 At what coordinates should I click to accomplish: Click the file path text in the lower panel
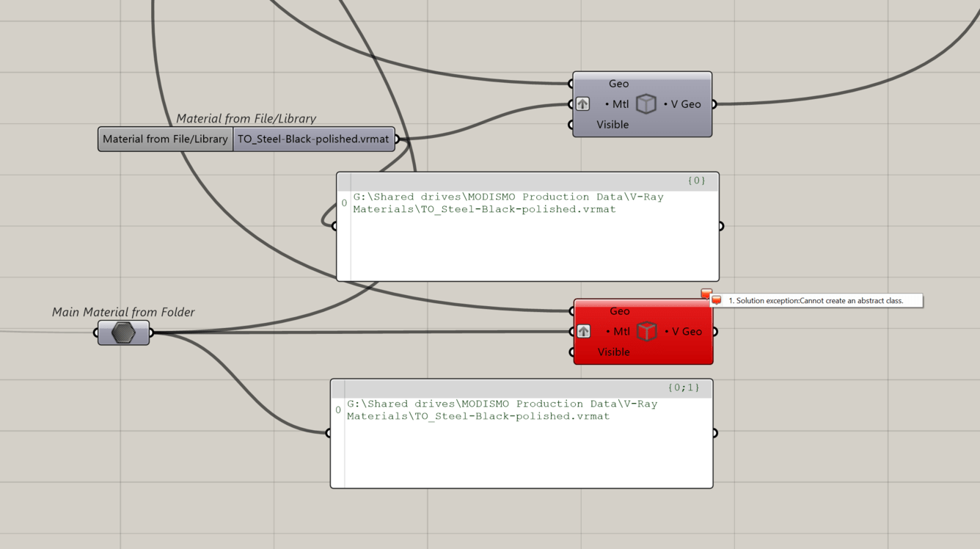(x=501, y=410)
